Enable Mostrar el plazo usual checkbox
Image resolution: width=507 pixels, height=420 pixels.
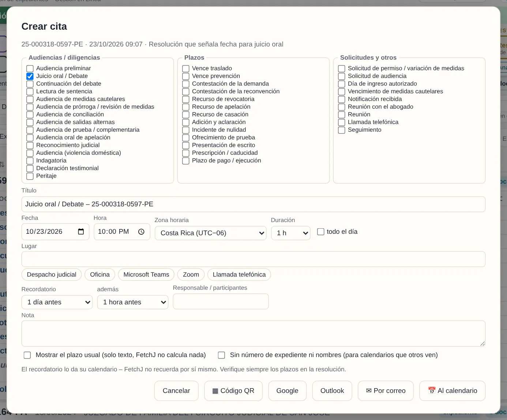click(x=27, y=355)
